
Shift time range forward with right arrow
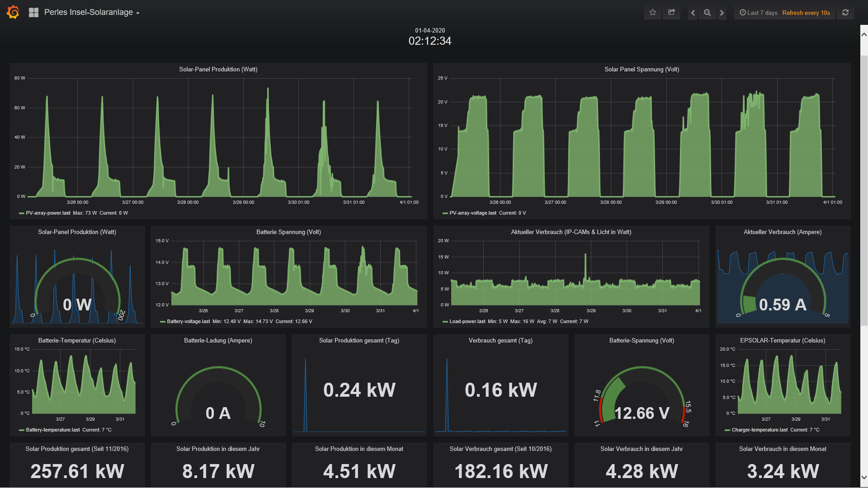[722, 13]
